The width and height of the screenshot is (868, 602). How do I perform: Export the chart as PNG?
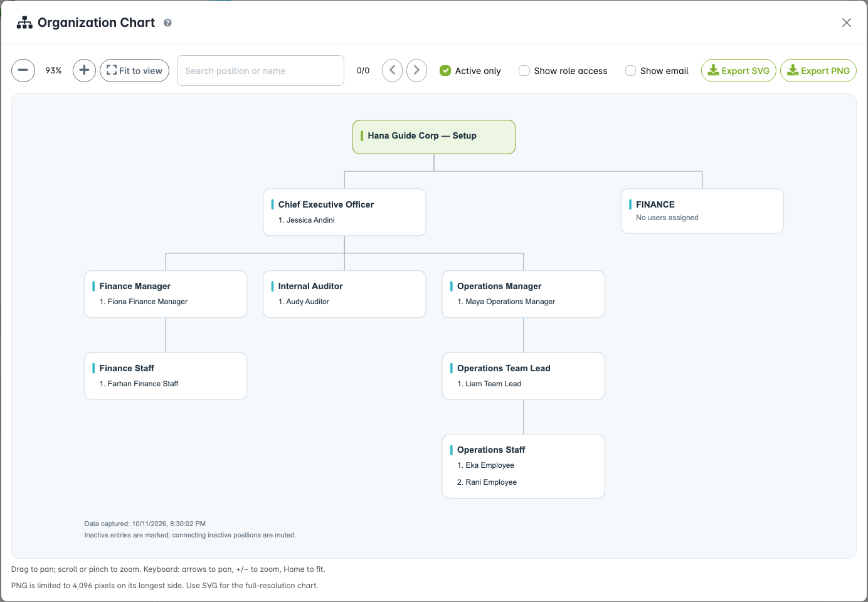818,70
